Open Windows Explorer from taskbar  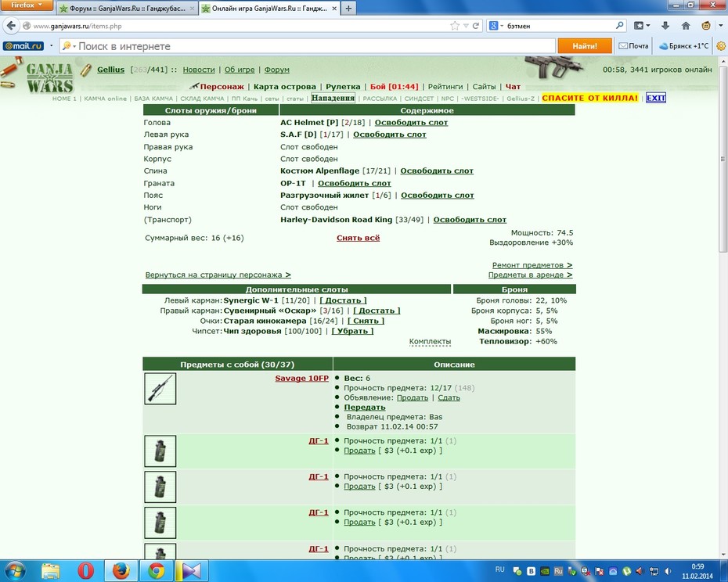pyautogui.click(x=50, y=571)
